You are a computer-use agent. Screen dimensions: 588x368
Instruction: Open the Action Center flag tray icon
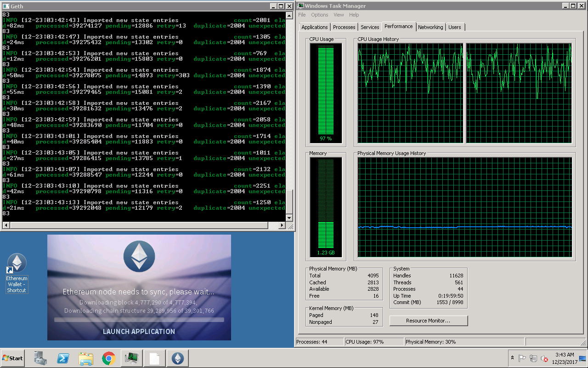pos(522,358)
